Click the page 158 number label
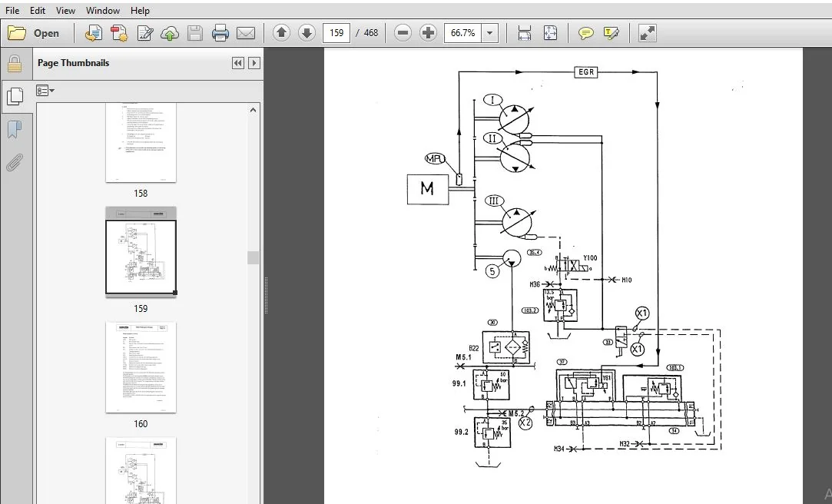The width and height of the screenshot is (832, 504). [141, 193]
